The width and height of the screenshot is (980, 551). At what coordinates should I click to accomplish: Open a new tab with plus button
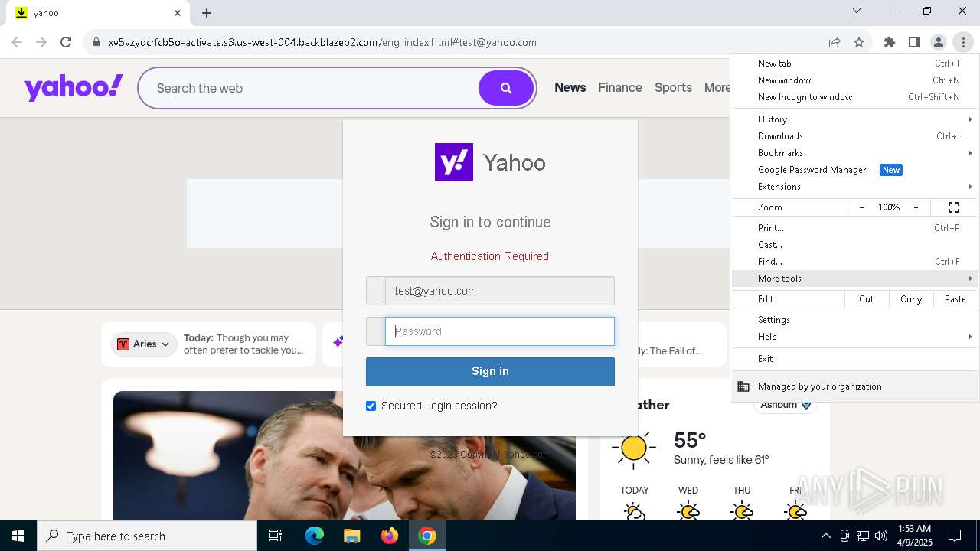207,13
